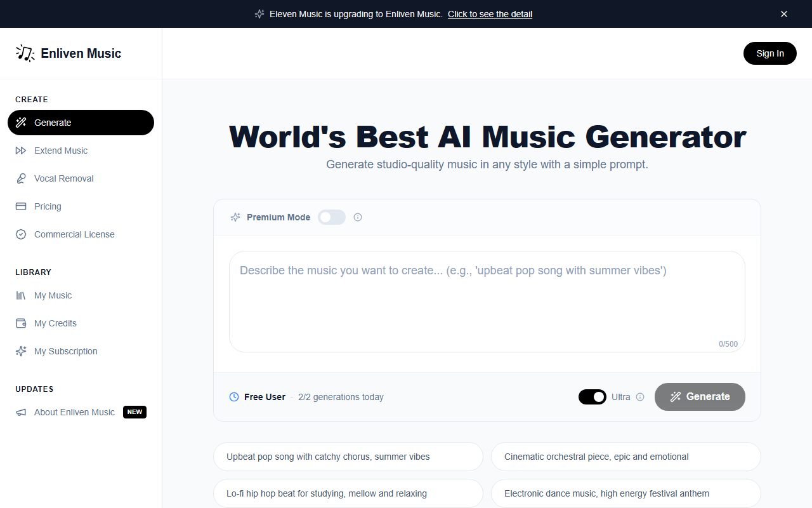Open Extend Music from the sidebar
The image size is (812, 508).
tap(81, 150)
